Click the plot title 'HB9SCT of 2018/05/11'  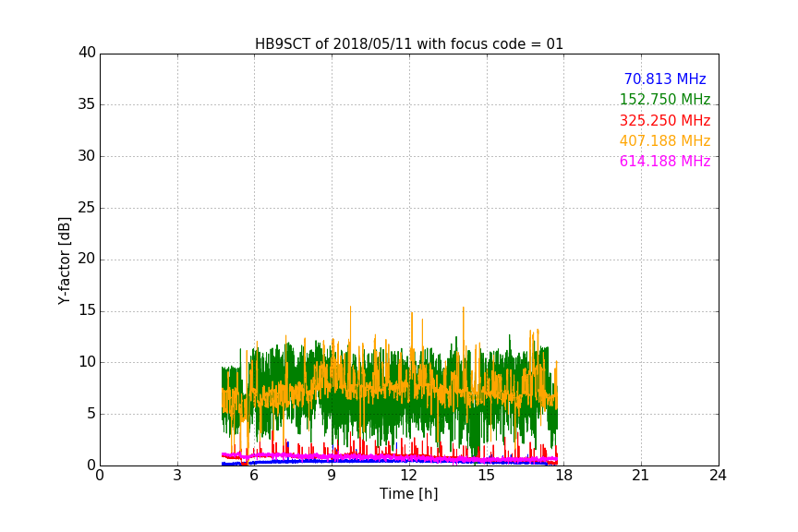pyautogui.click(x=408, y=44)
